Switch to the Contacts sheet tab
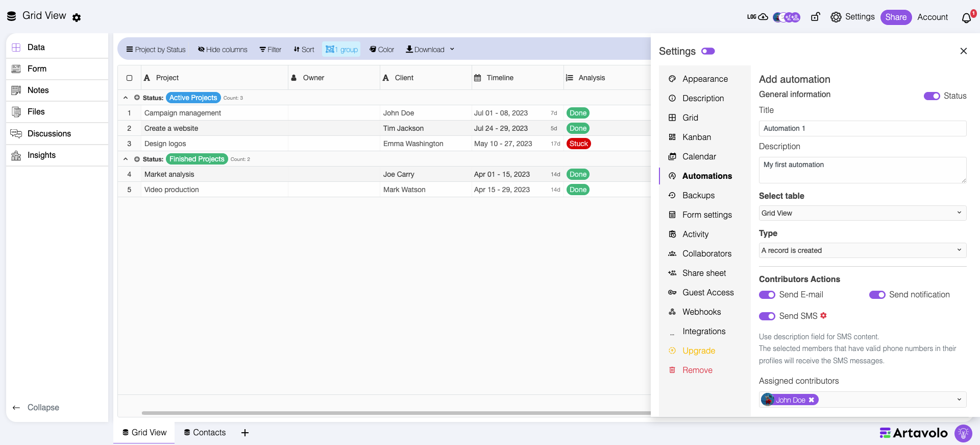 (x=205, y=433)
